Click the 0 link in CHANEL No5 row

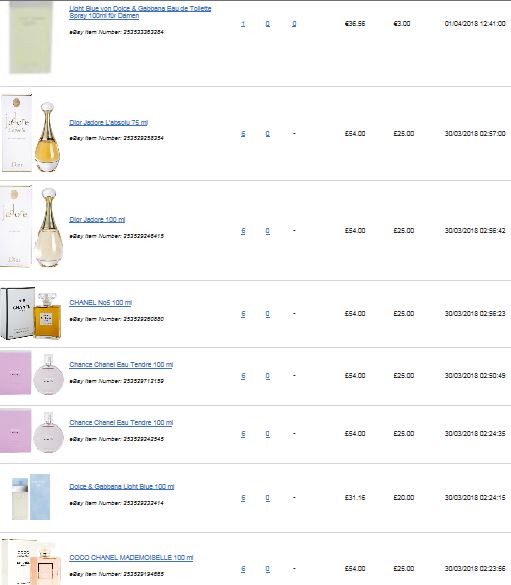267,314
